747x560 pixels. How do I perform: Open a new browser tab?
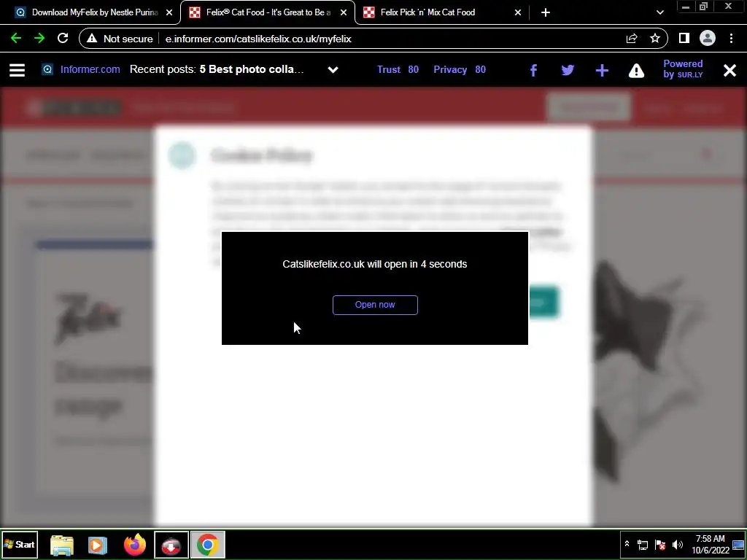point(546,13)
